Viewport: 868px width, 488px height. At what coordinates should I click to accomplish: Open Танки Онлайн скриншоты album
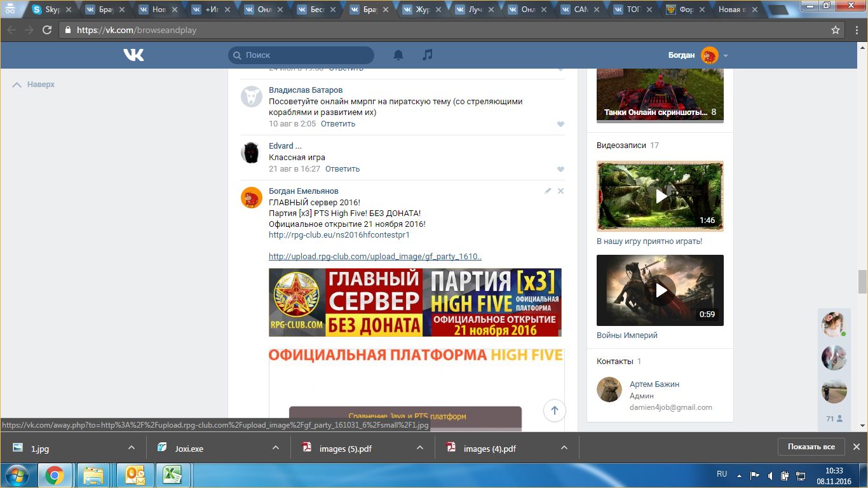(660, 95)
